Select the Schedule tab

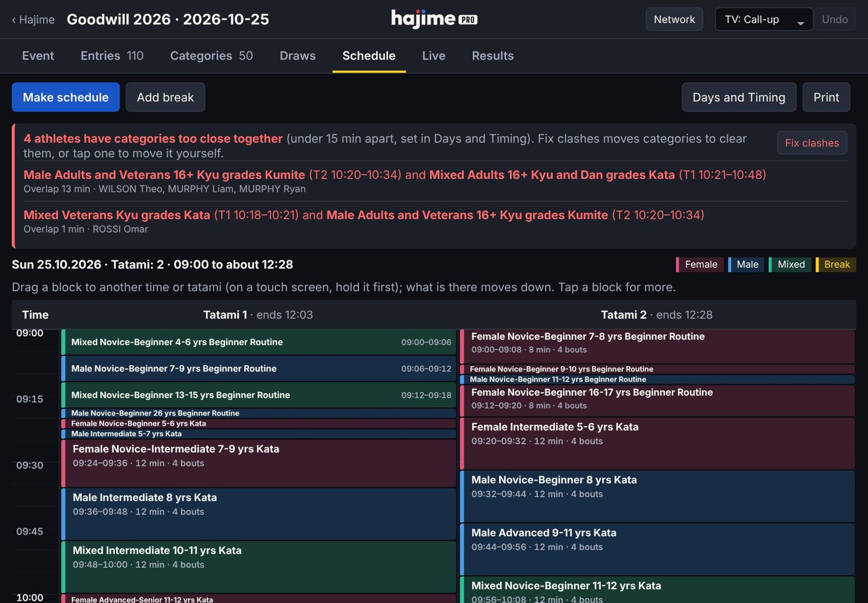pyautogui.click(x=369, y=56)
